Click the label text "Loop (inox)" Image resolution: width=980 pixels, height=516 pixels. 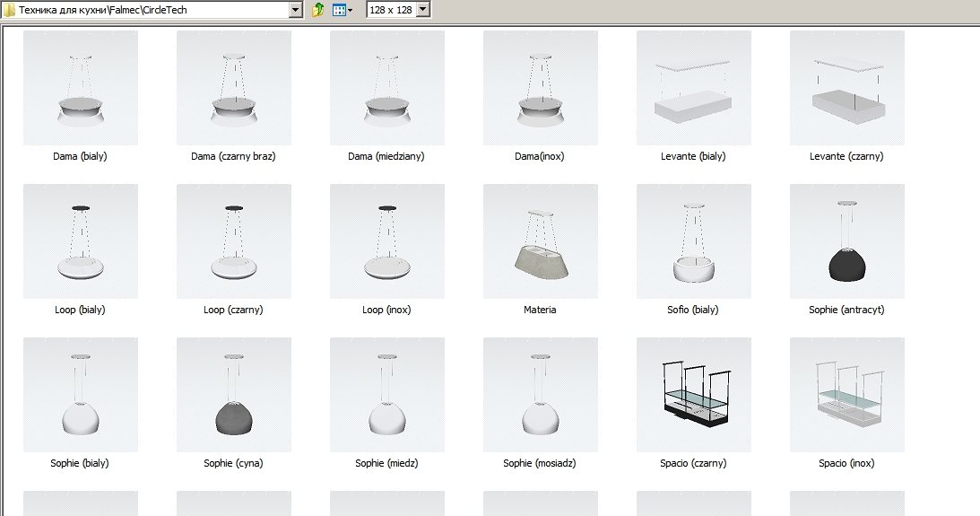386,310
